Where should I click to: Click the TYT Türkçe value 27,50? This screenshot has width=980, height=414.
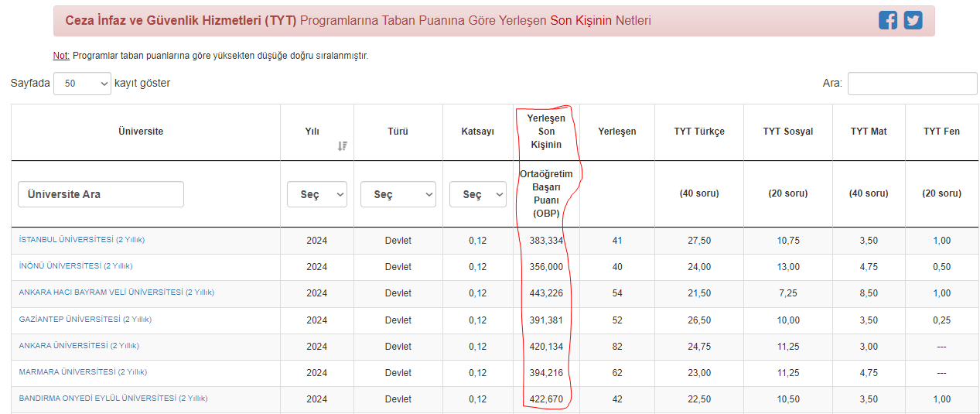(x=699, y=241)
